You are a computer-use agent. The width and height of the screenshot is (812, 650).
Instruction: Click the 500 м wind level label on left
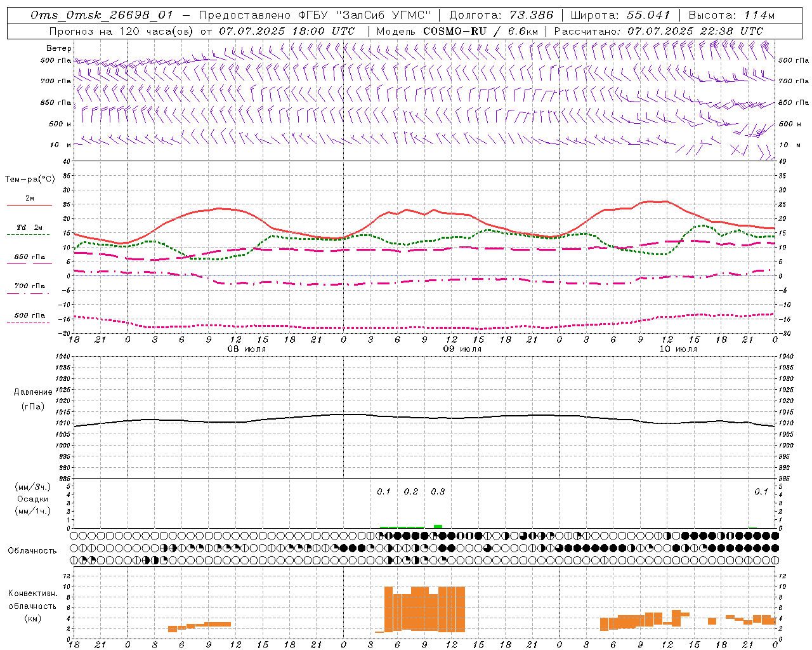61,124
